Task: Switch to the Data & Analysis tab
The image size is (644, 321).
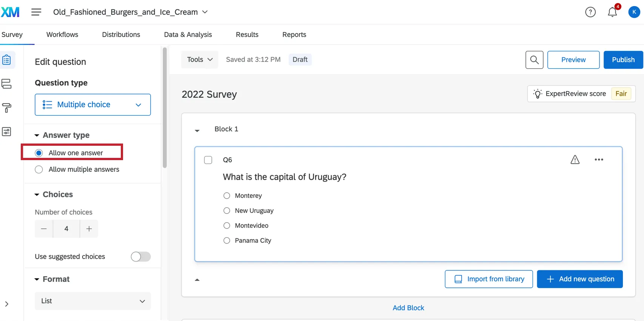Action: pos(188,35)
